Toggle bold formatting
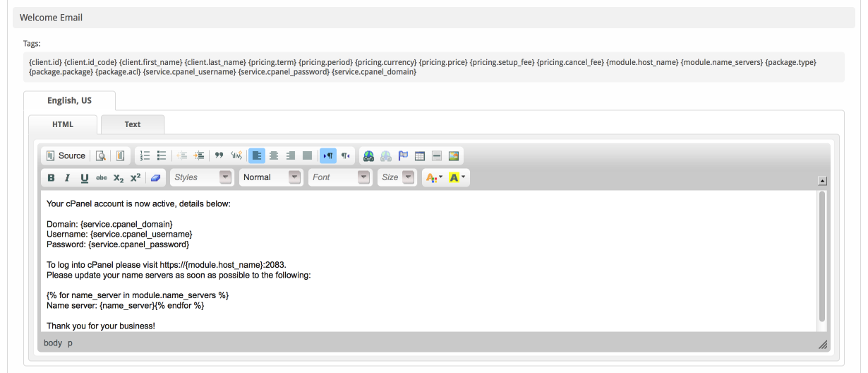The image size is (868, 373). 51,177
